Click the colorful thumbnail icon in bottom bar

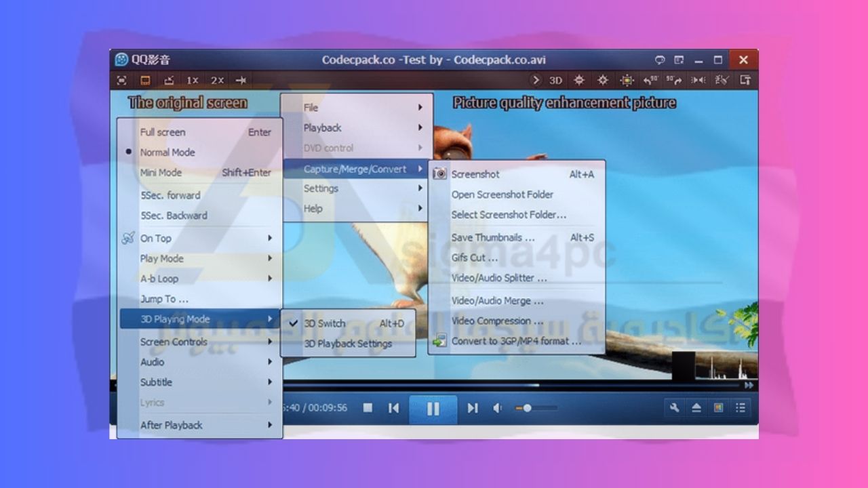tap(719, 407)
